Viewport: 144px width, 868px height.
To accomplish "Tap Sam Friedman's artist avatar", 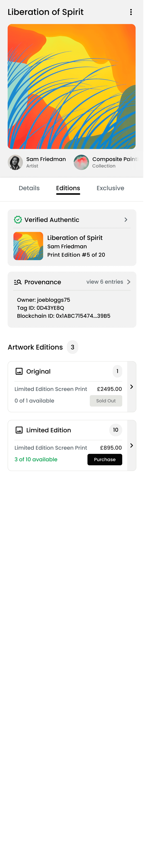I will pos(15,162).
